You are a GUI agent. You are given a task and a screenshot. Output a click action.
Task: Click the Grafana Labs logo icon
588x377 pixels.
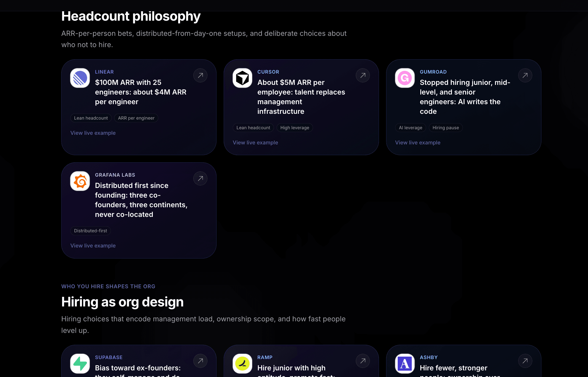80,181
